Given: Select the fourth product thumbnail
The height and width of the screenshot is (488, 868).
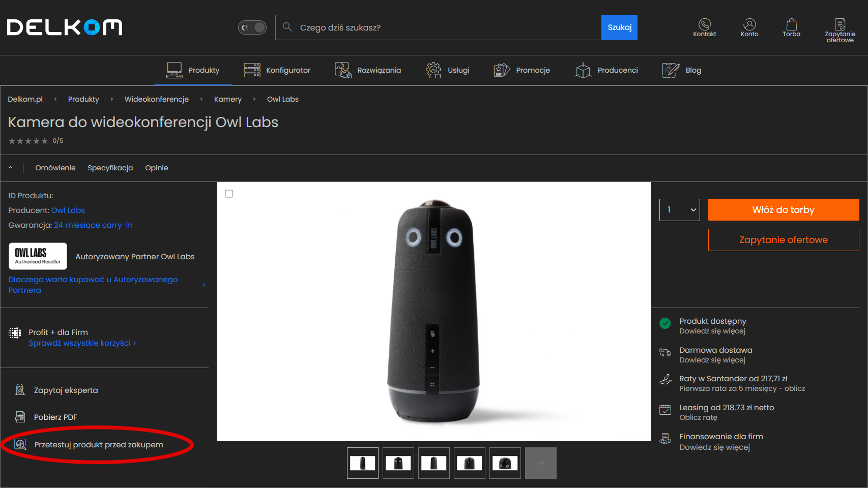Looking at the screenshot, I should pos(470,463).
